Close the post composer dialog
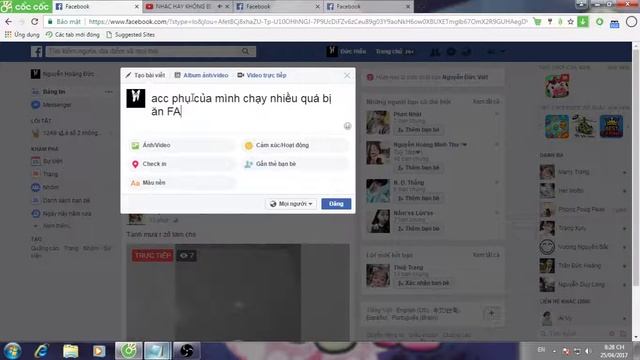This screenshot has height=360, width=640. click(x=347, y=76)
